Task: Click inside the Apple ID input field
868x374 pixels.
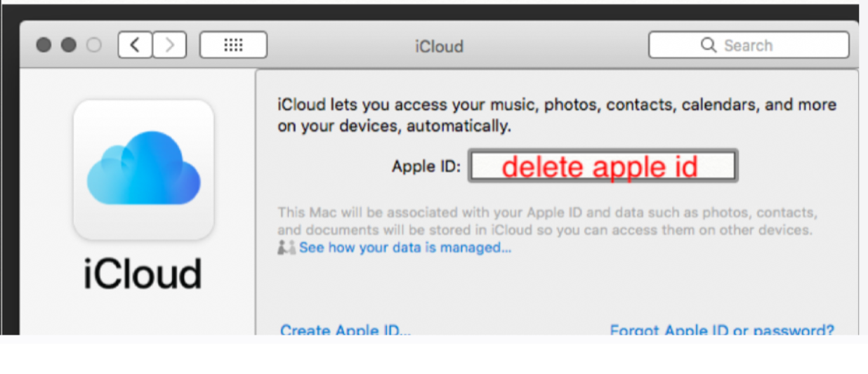Action: coord(603,167)
